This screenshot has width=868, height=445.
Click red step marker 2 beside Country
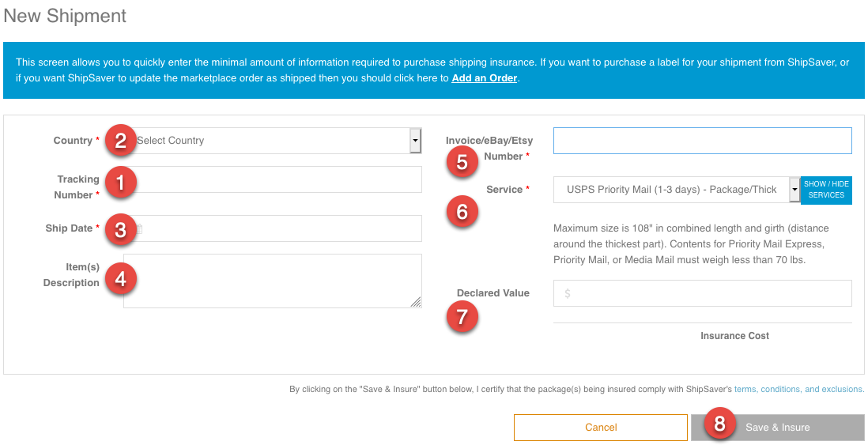tap(121, 141)
